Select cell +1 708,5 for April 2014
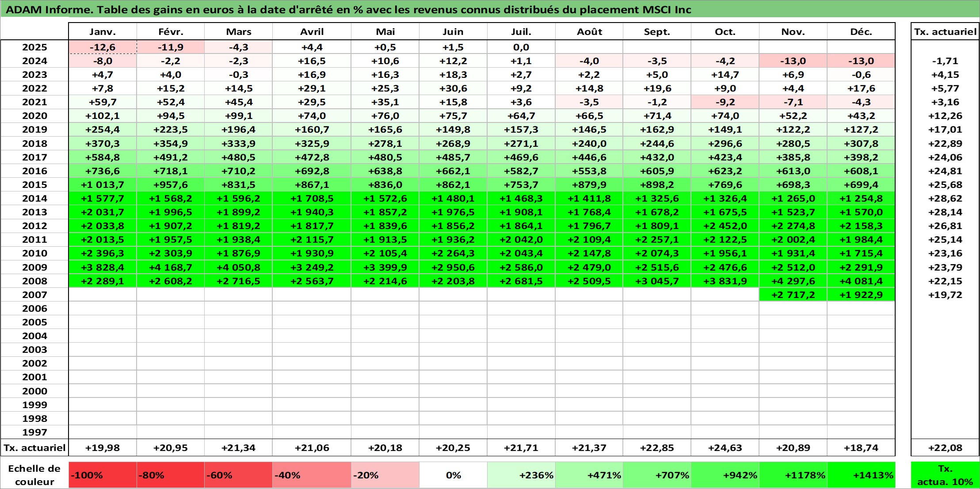 tap(312, 198)
